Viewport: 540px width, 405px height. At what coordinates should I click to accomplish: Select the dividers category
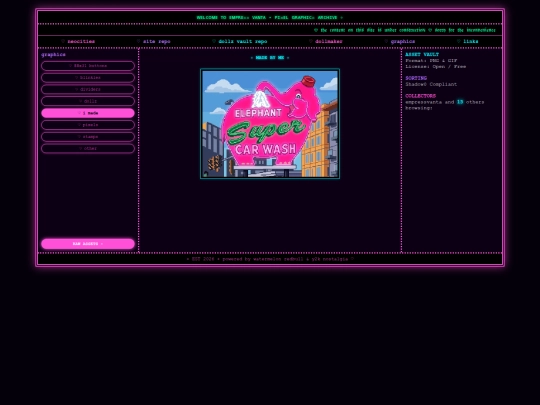[88, 90]
